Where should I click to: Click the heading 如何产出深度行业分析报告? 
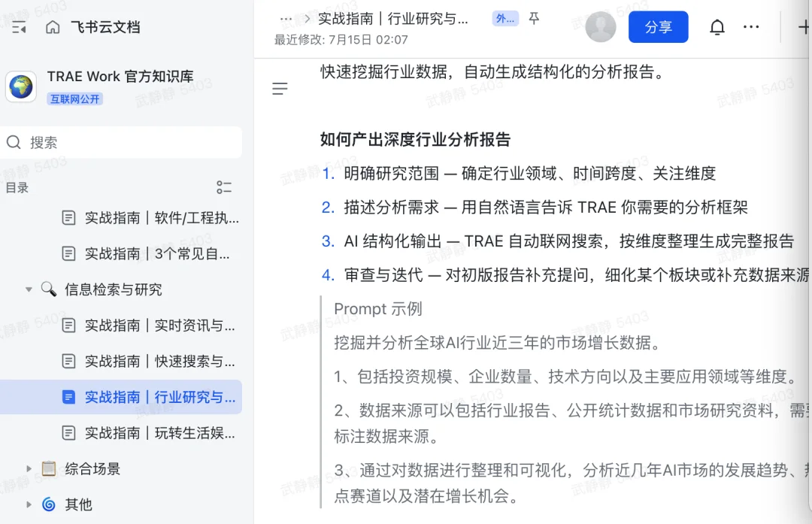[415, 139]
